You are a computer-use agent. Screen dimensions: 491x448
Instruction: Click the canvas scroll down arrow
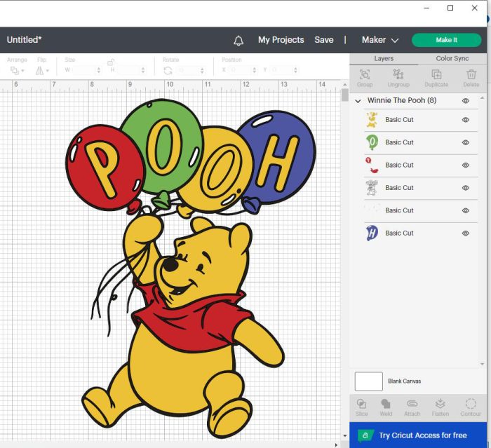click(x=345, y=435)
